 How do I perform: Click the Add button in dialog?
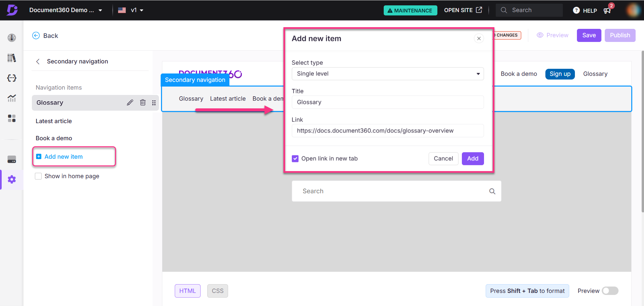[x=473, y=159]
